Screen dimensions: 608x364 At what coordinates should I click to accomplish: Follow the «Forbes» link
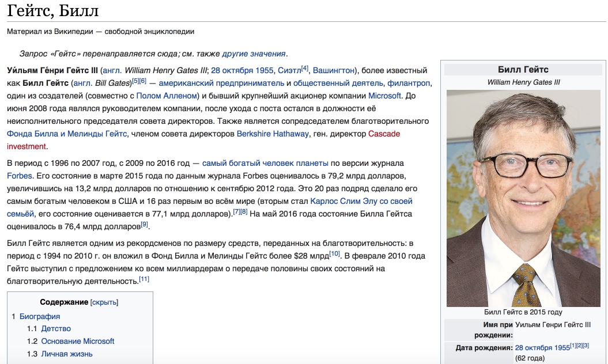coord(20,175)
